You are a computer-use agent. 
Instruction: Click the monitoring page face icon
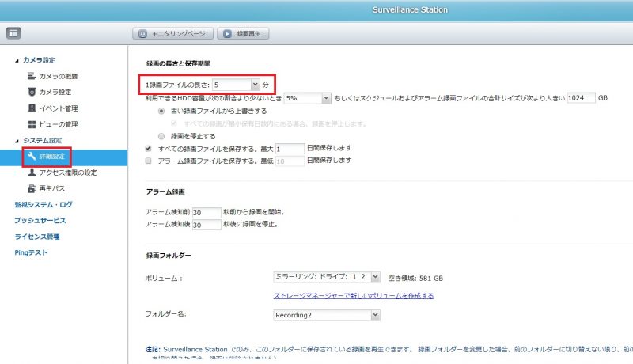pos(142,34)
